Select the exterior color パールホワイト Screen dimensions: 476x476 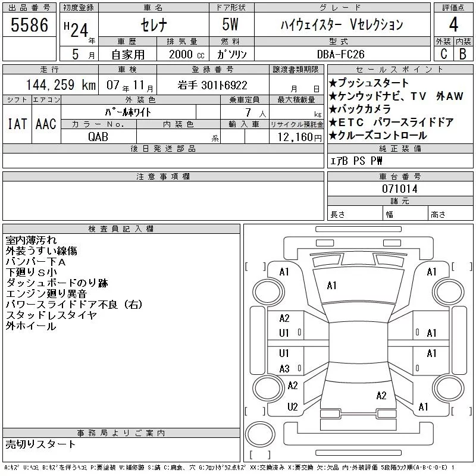coord(128,112)
